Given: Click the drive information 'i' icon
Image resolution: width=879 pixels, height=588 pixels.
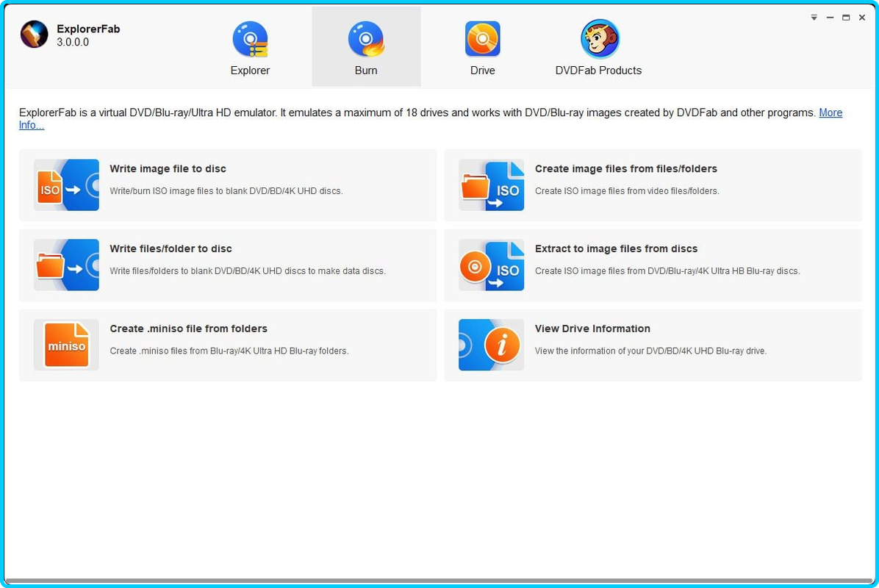Looking at the screenshot, I should click(x=491, y=345).
